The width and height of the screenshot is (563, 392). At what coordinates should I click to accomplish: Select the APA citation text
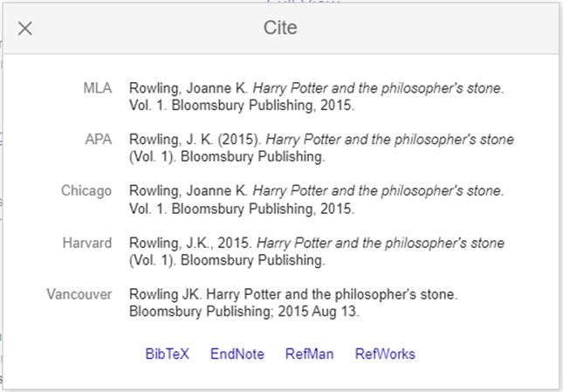[x=321, y=148]
